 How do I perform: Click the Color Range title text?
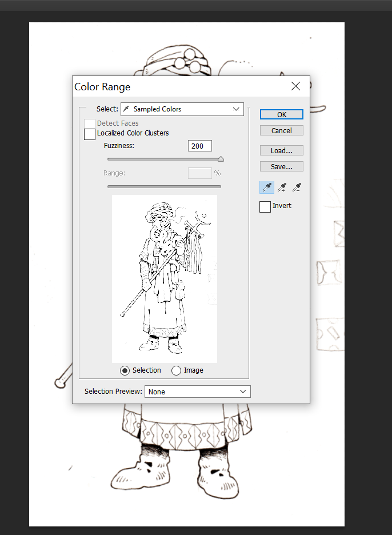pyautogui.click(x=102, y=87)
